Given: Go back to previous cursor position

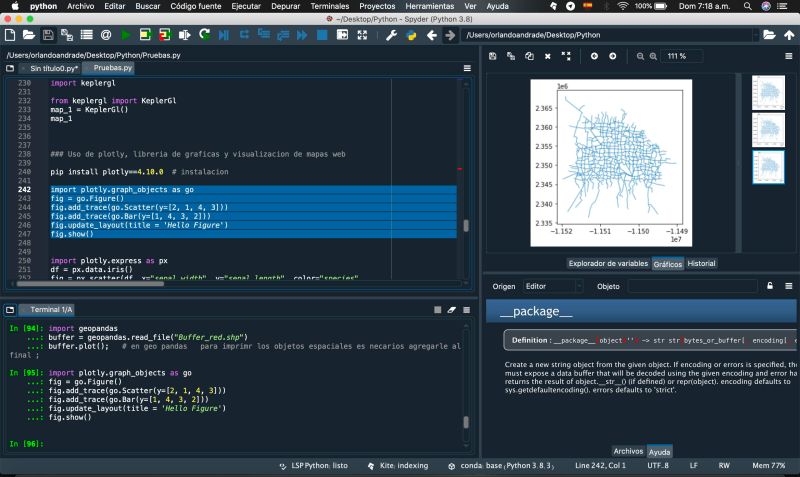Looking at the screenshot, I should click(432, 35).
